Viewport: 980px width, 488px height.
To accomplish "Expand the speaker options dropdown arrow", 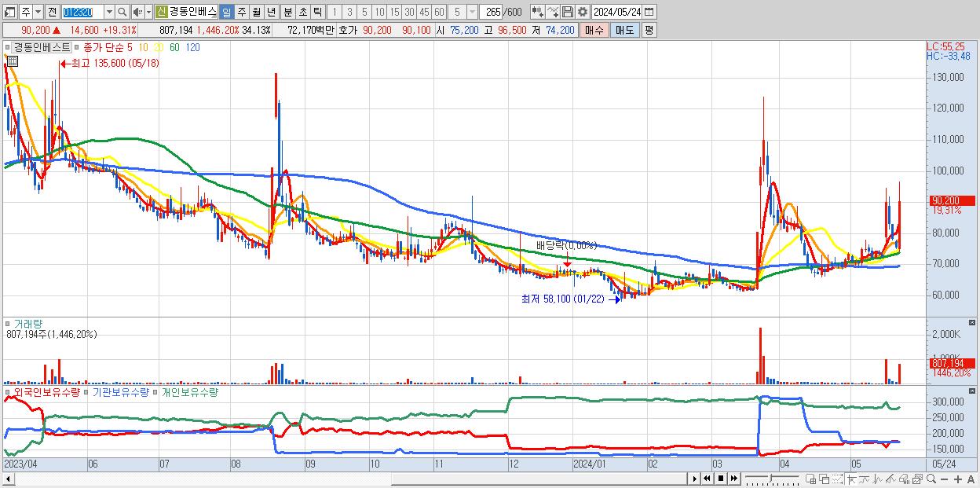I will coord(148,12).
